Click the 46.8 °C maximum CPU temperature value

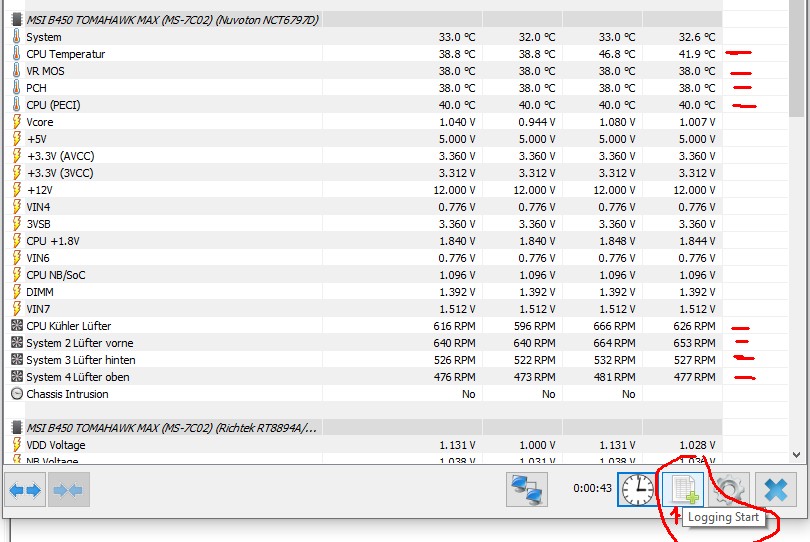(617, 54)
